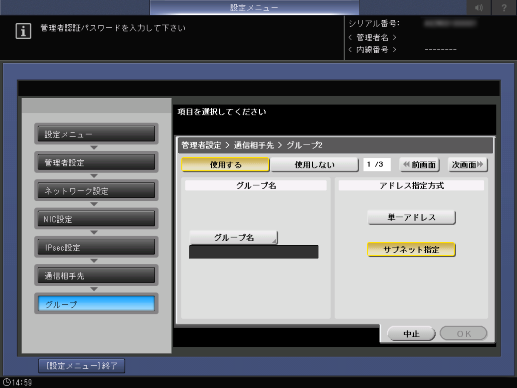Image resolution: width=517 pixels, height=388 pixels.
Task: Open 通信相手先 in the left navigation
Action: 96,276
